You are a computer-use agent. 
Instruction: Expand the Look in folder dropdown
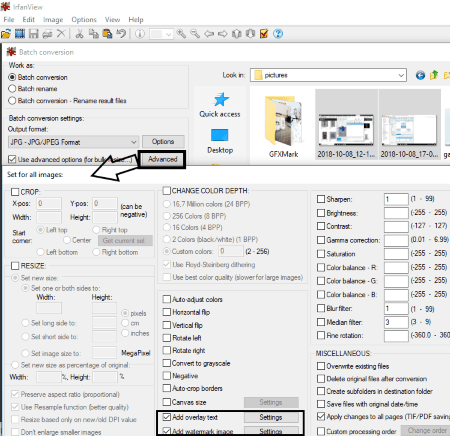(x=401, y=75)
